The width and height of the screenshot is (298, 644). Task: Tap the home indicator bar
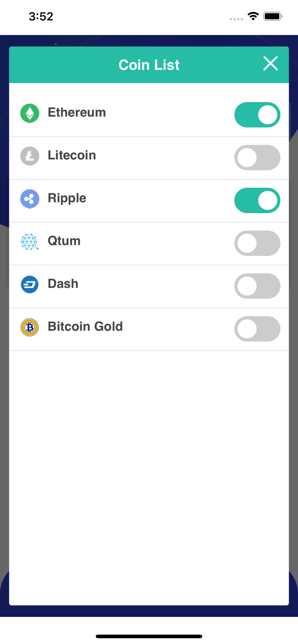point(149,636)
